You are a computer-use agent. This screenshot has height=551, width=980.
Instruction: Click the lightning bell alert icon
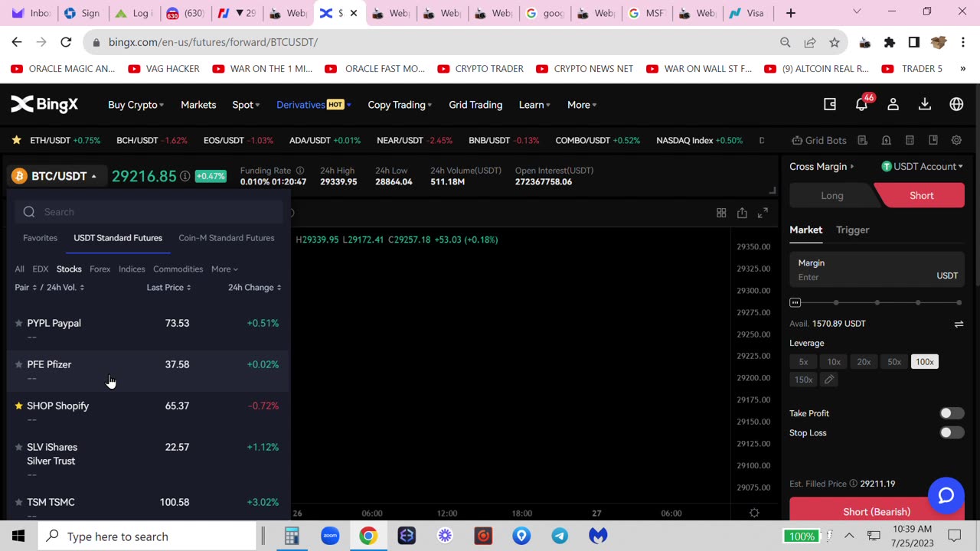coord(886,141)
